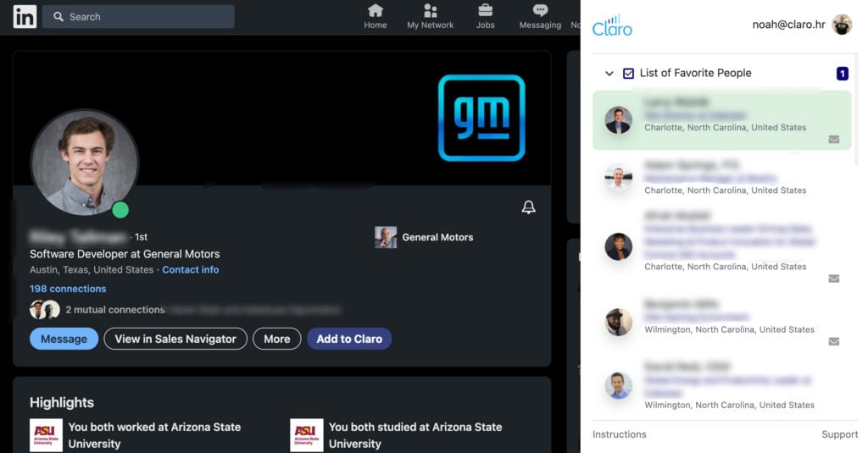
Task: Click the Claro logo
Action: pyautogui.click(x=612, y=25)
